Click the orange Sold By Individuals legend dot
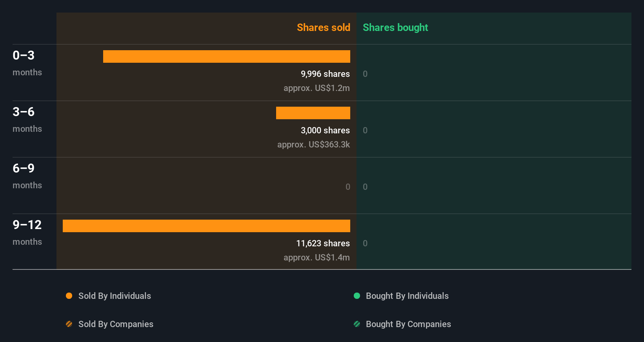This screenshot has height=342, width=644. (69, 296)
